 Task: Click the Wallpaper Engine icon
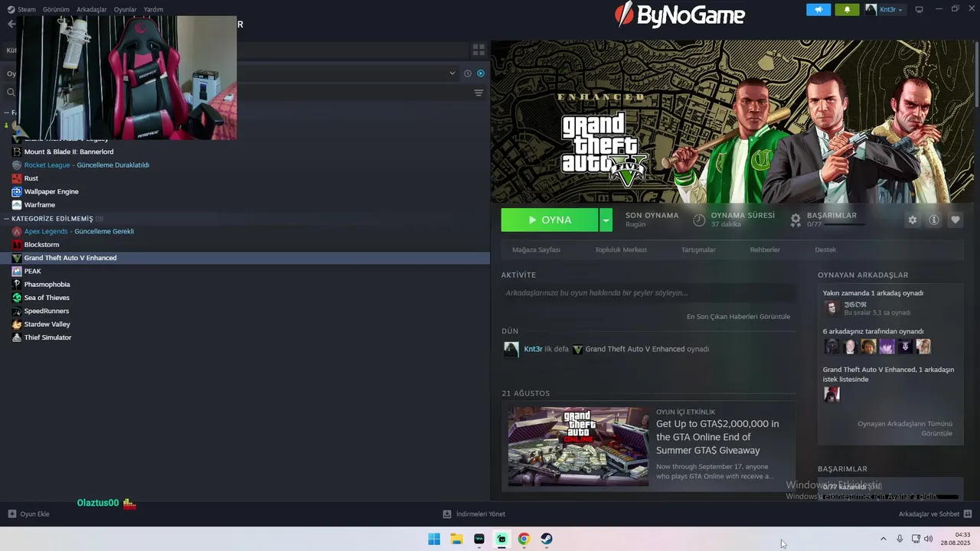[17, 191]
